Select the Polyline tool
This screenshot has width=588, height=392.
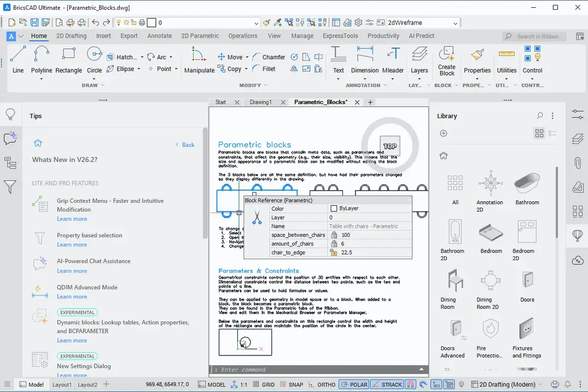42,59
